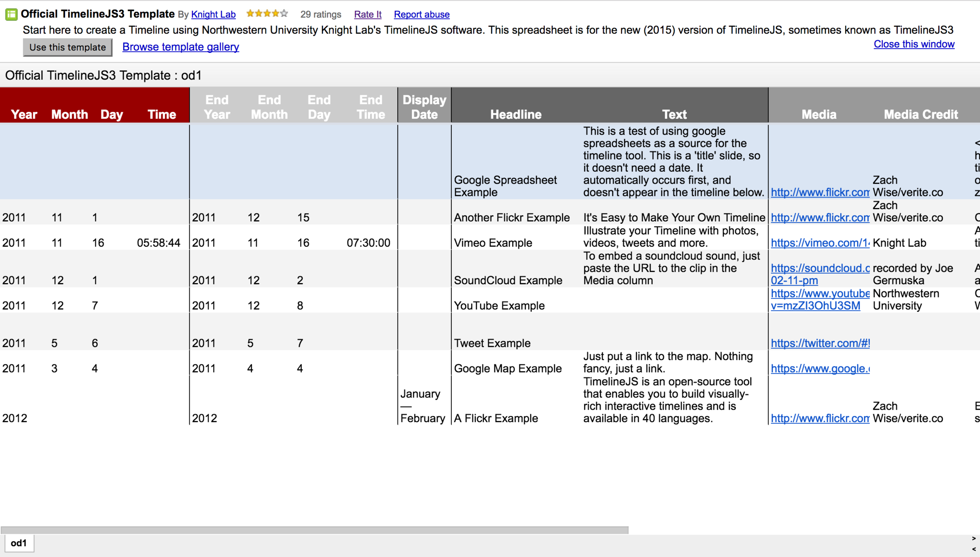Select the od1 sheet tab
Image resolution: width=980 pixels, height=557 pixels.
pyautogui.click(x=19, y=543)
